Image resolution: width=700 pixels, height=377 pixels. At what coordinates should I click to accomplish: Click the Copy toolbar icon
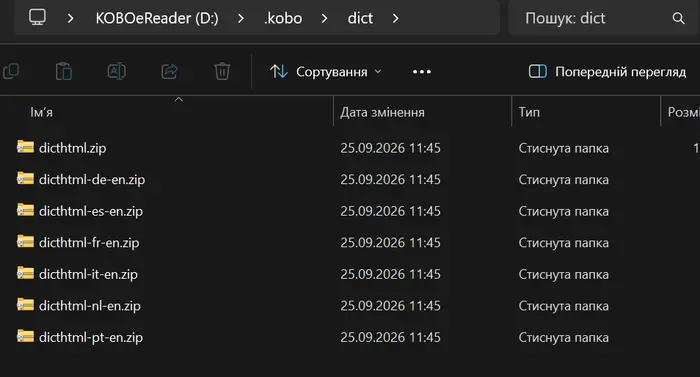[11, 71]
